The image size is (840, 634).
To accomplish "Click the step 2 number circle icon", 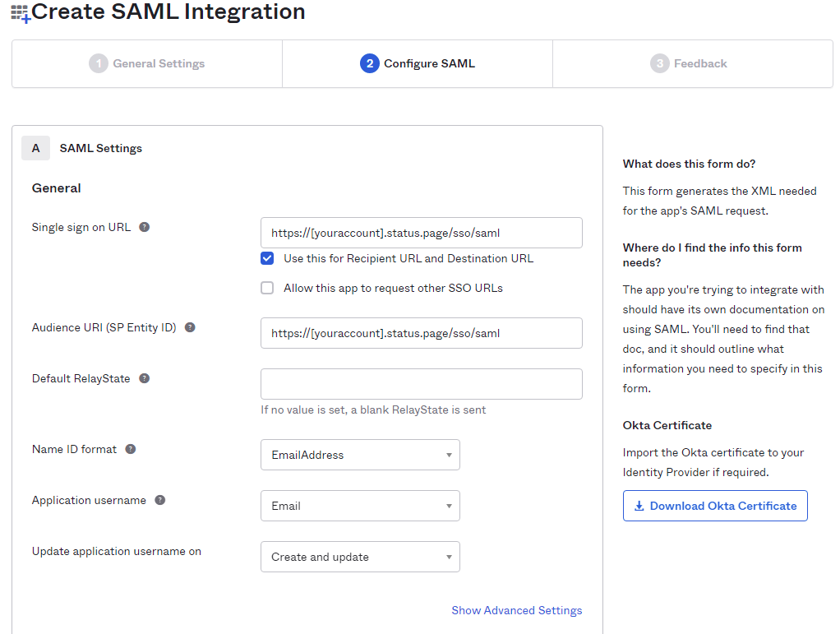I will pyautogui.click(x=369, y=63).
